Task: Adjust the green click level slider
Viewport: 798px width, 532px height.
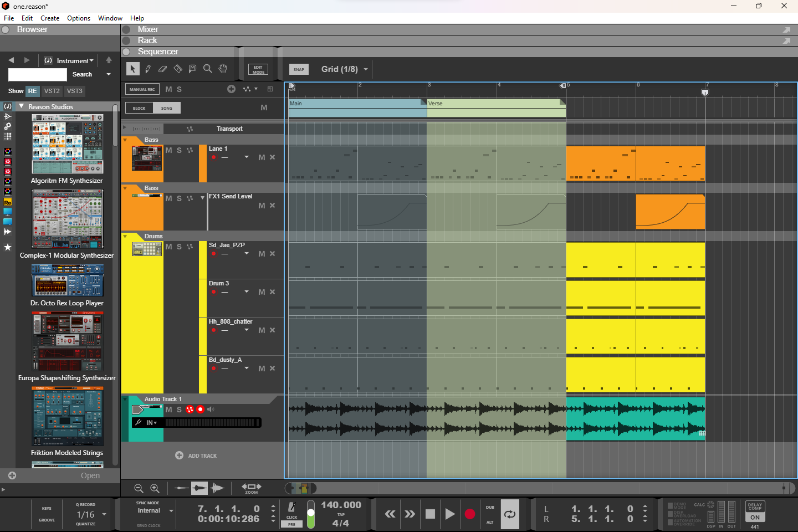Action: pyautogui.click(x=311, y=514)
